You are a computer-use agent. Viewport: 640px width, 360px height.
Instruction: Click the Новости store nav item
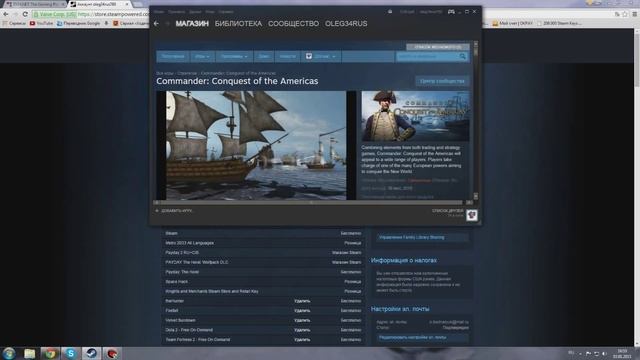[x=287, y=56]
